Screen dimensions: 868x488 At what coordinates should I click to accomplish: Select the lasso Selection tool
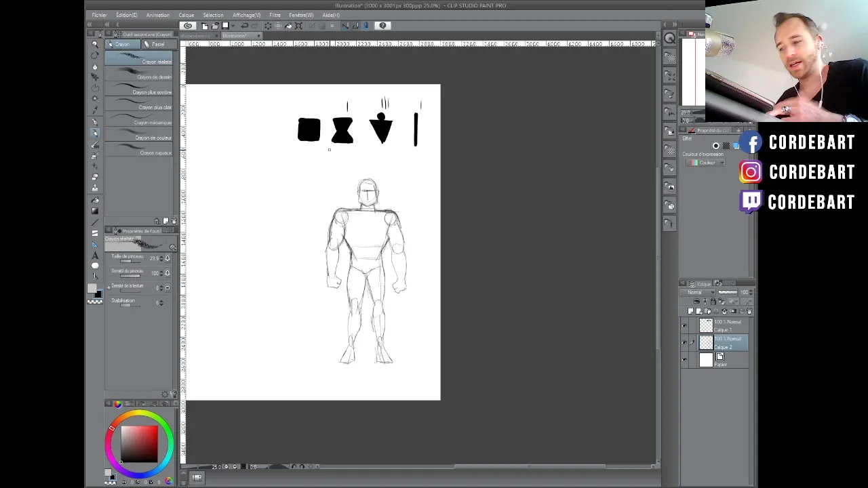tap(94, 88)
